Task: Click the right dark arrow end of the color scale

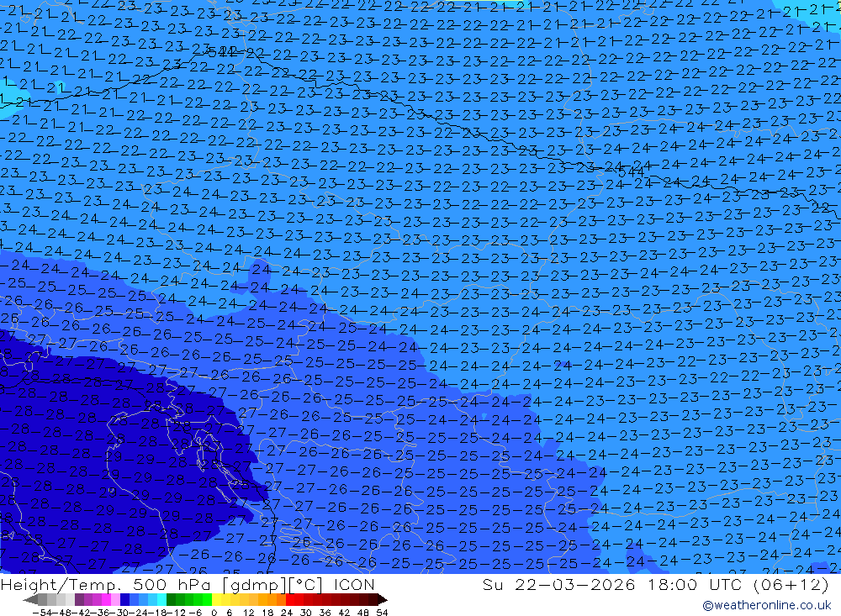Action: point(383,600)
